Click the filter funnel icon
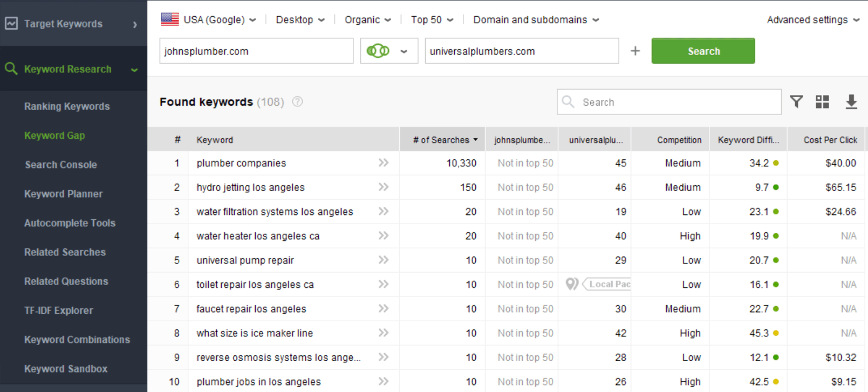868x392 pixels. 796,102
